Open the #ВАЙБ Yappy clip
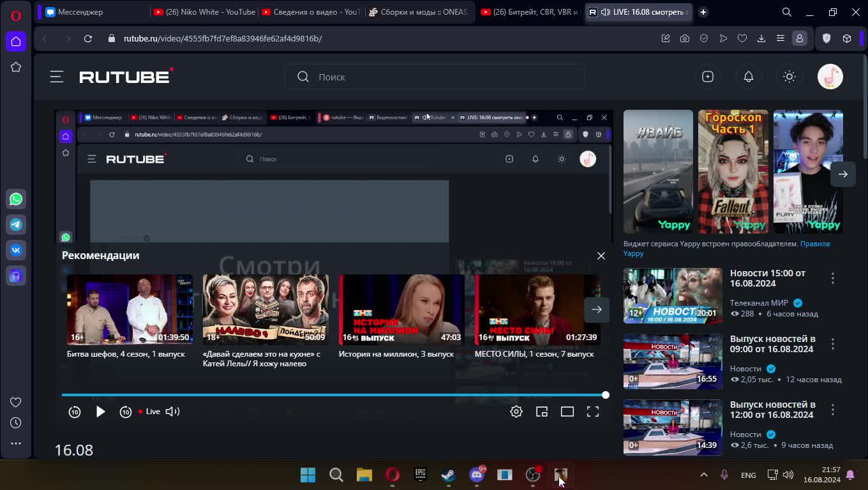The height and width of the screenshot is (490, 868). [658, 172]
